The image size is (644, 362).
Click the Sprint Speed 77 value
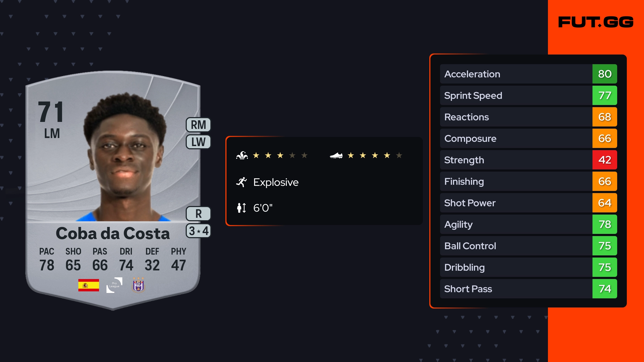(605, 95)
